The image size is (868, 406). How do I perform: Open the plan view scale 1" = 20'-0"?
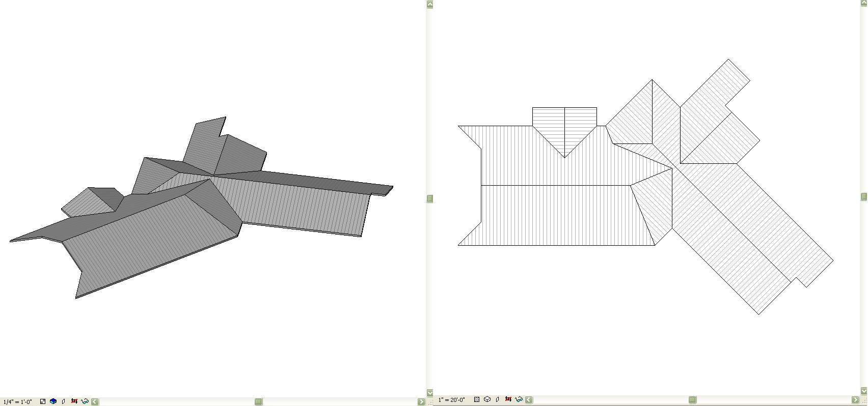[x=452, y=400]
